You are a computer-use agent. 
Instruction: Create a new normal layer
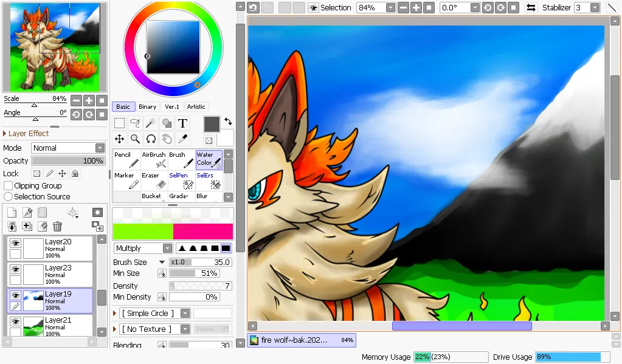coord(12,213)
